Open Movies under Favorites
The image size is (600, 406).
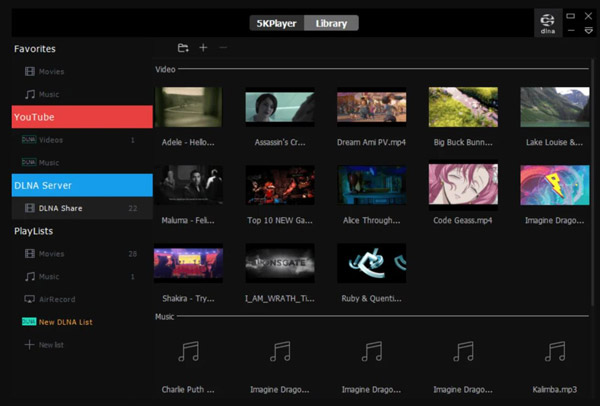pos(82,72)
